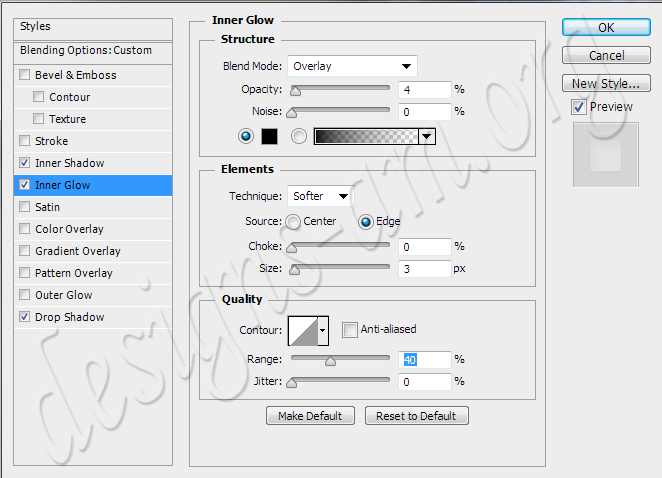The height and width of the screenshot is (478, 662).
Task: Open the gradient picker dropdown arrow
Action: coord(427,136)
